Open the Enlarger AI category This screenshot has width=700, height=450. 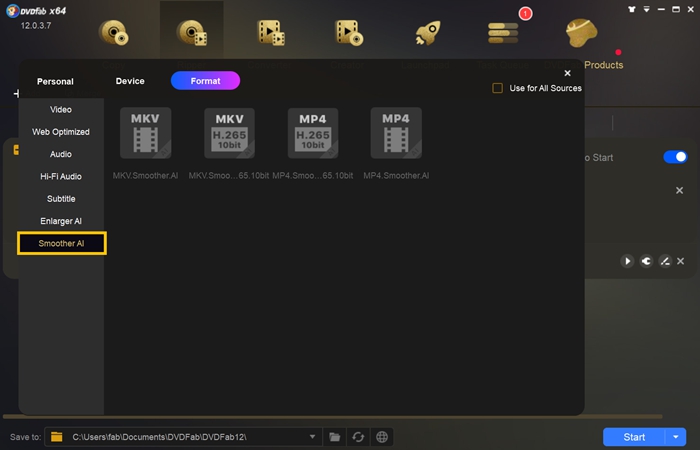[61, 221]
